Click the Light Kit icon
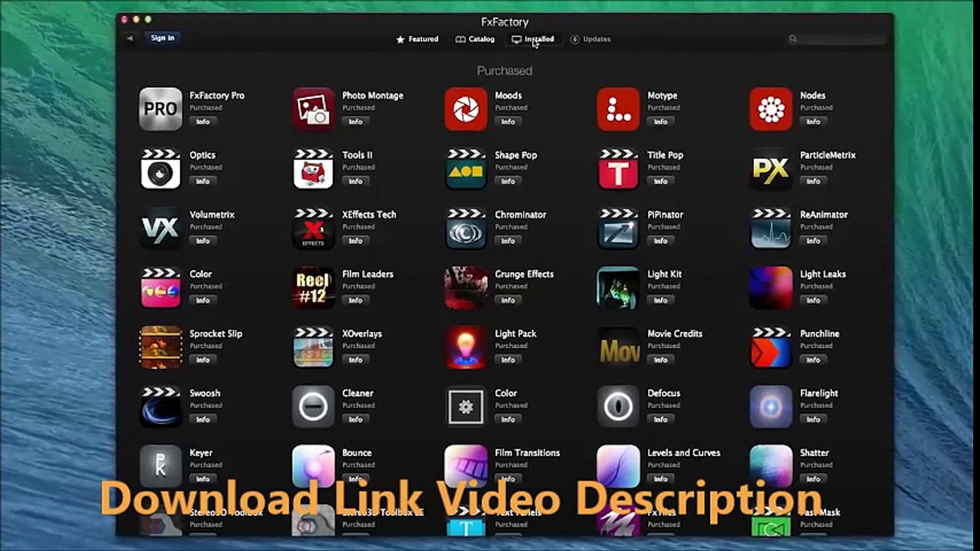980x551 pixels. [618, 288]
